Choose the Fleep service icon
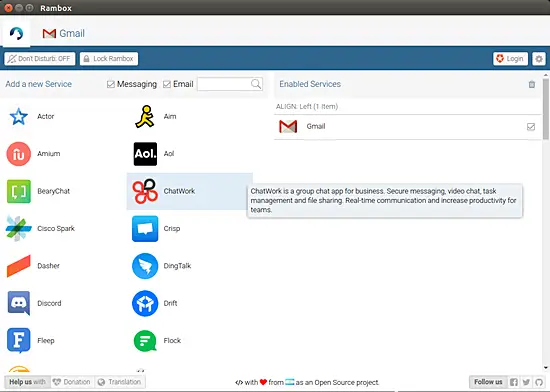 point(19,340)
